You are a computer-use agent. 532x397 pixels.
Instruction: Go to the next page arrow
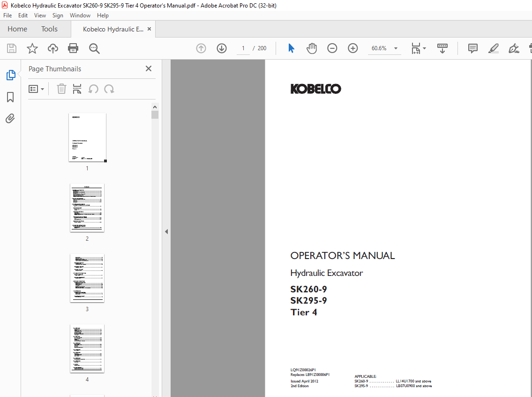click(x=222, y=48)
